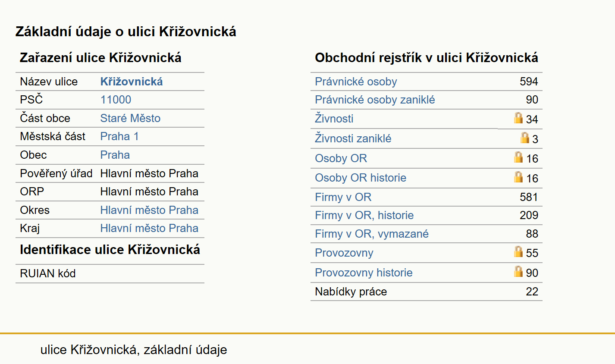Open the Právnické osoby list

click(x=356, y=82)
